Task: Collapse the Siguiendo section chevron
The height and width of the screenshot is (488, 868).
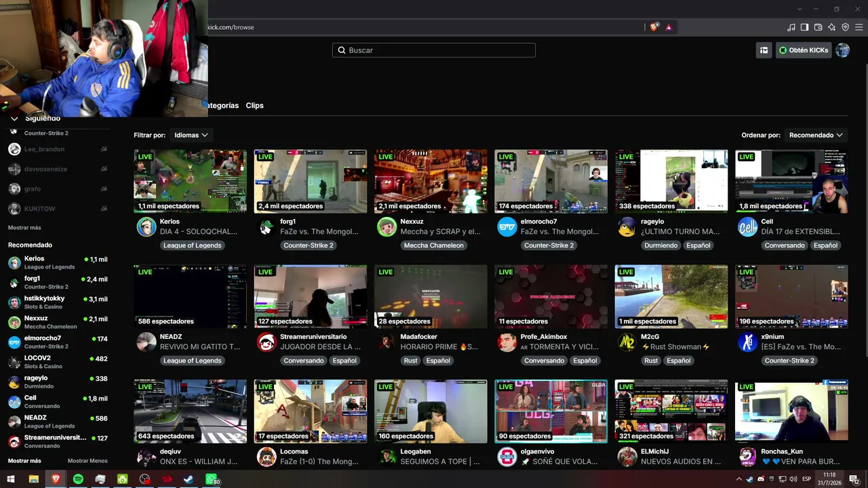Action: (14, 119)
